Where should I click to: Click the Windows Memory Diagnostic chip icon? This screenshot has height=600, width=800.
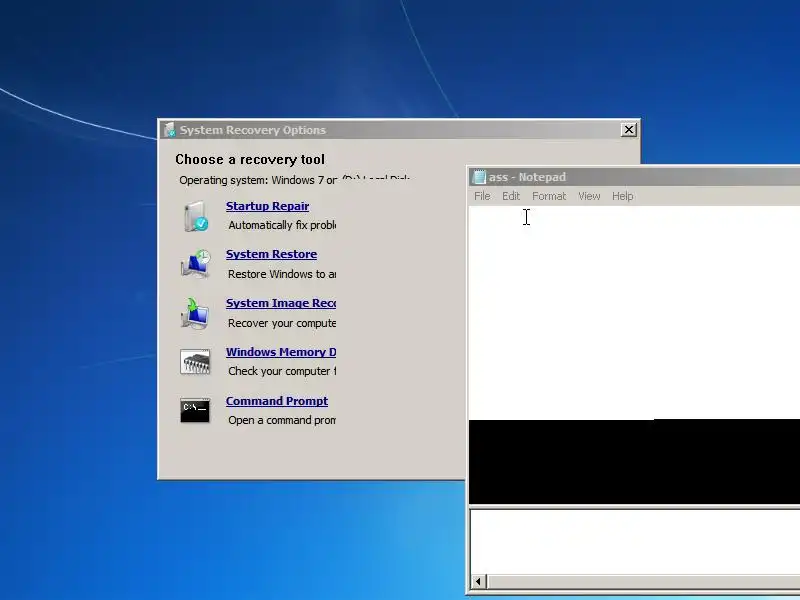(195, 362)
